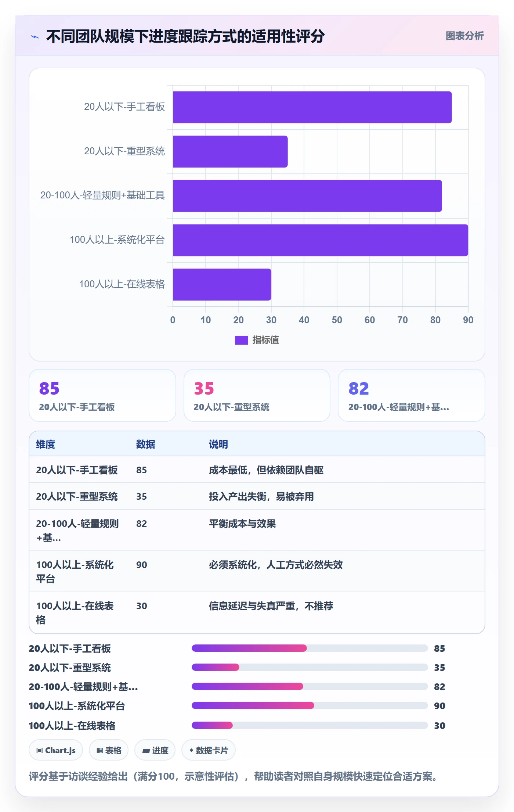The image size is (514, 812).
Task: Click the 数据 table column header
Action: (146, 444)
